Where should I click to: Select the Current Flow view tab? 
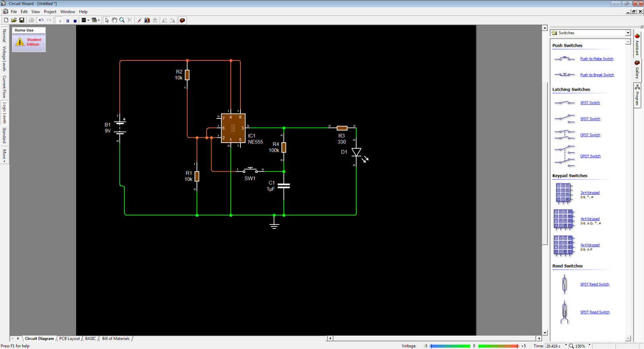(x=4, y=87)
